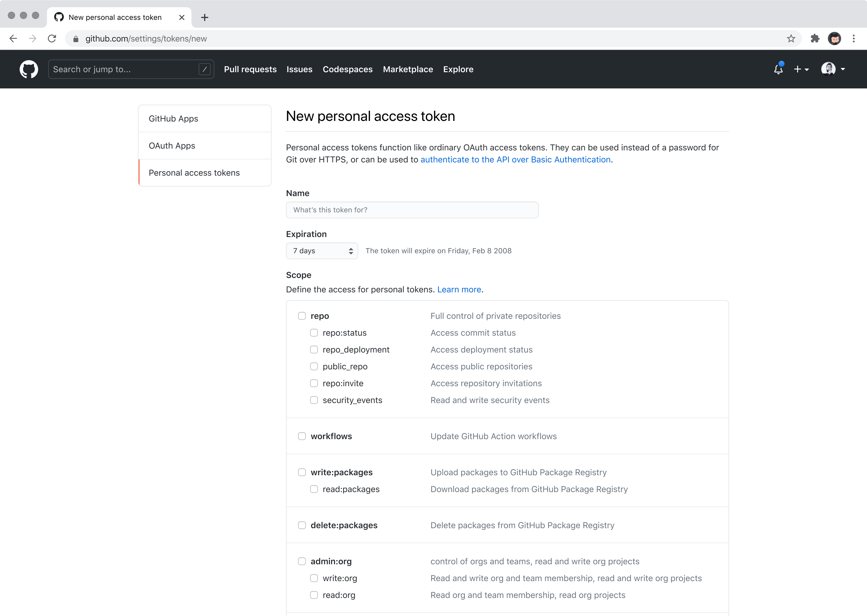Click the GitHub logo in the header
867x616 pixels.
(x=29, y=69)
